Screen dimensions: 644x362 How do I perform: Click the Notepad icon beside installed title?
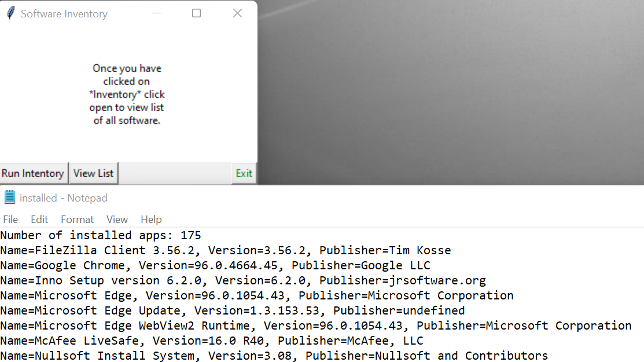(x=9, y=198)
